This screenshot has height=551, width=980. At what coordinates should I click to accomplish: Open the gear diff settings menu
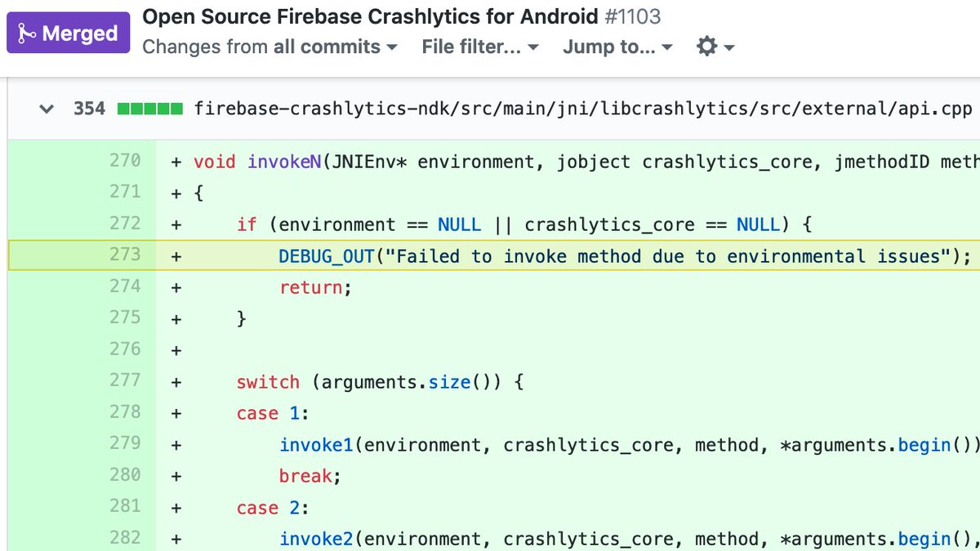(715, 47)
